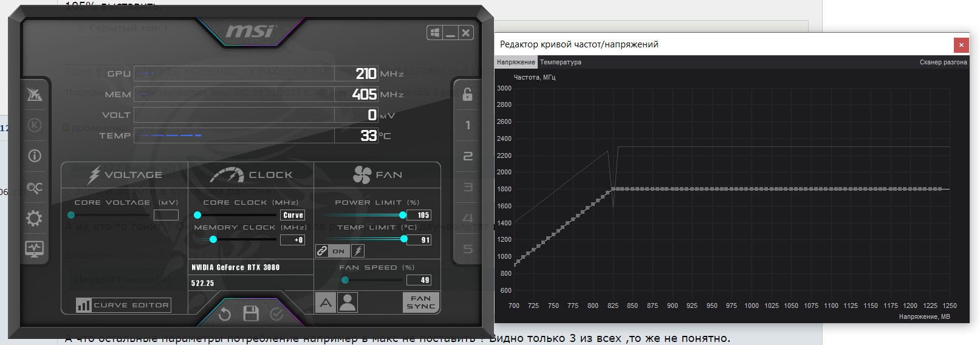Select the Voltage panel header
Screen dimensions: 980x345
click(125, 175)
